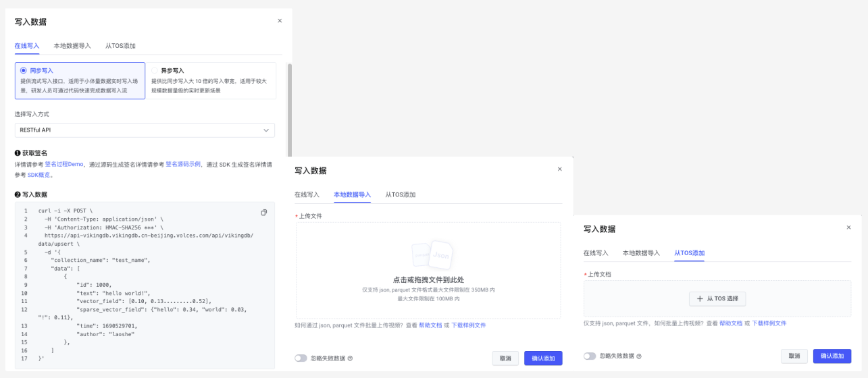868x378 pixels.
Task: Open the 签名源码示例 link
Action: [183, 164]
